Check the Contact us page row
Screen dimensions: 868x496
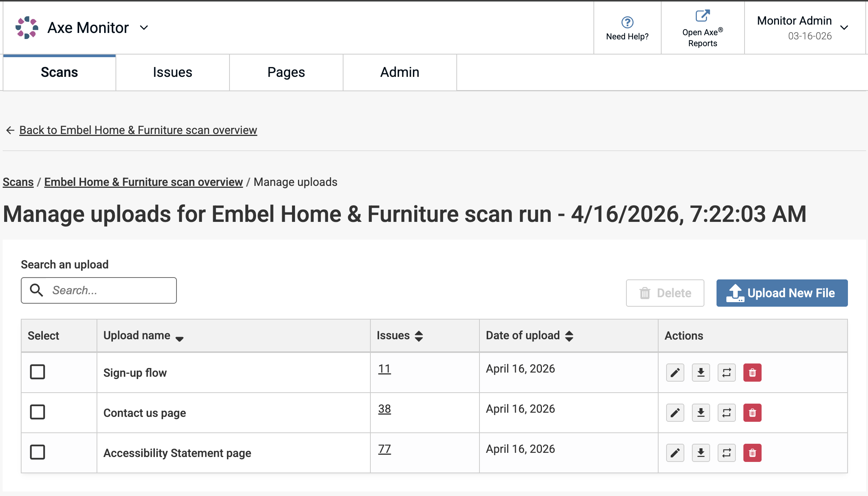(x=37, y=412)
